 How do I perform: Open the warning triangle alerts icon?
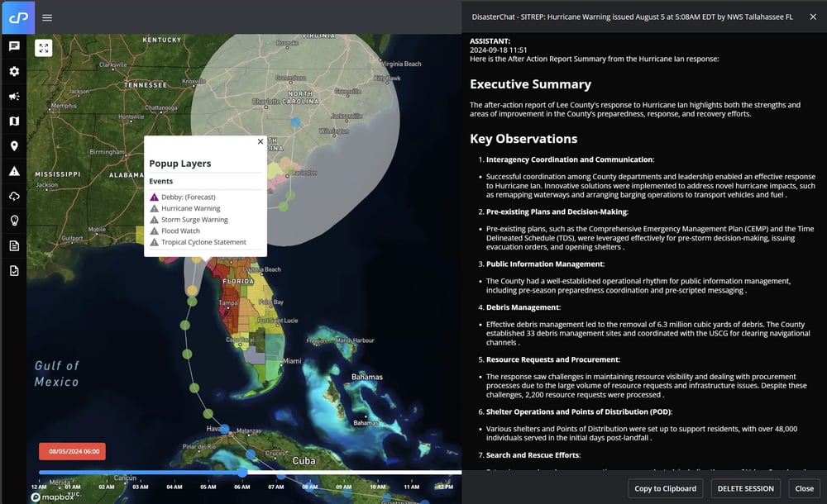pos(14,171)
